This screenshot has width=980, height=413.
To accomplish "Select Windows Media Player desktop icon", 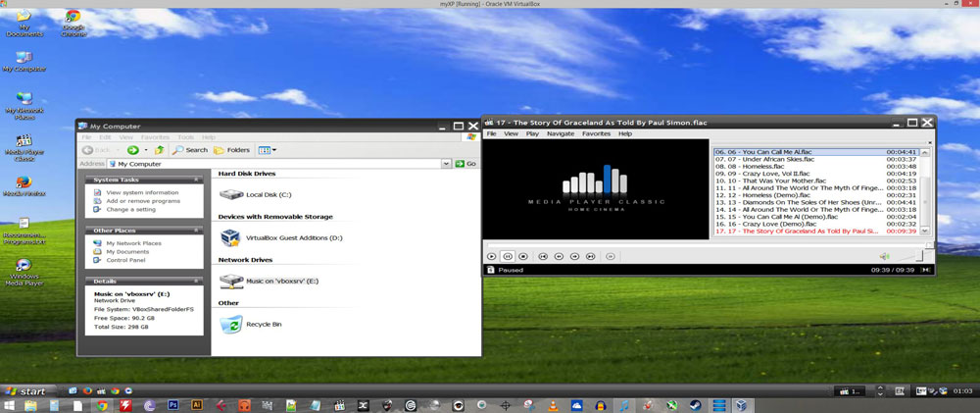I will (24, 272).
